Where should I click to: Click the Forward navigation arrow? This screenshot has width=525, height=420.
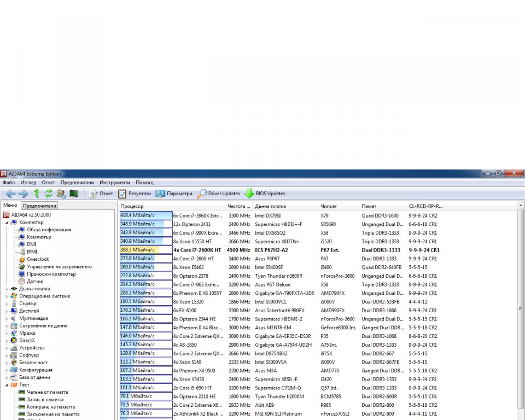coord(23,194)
